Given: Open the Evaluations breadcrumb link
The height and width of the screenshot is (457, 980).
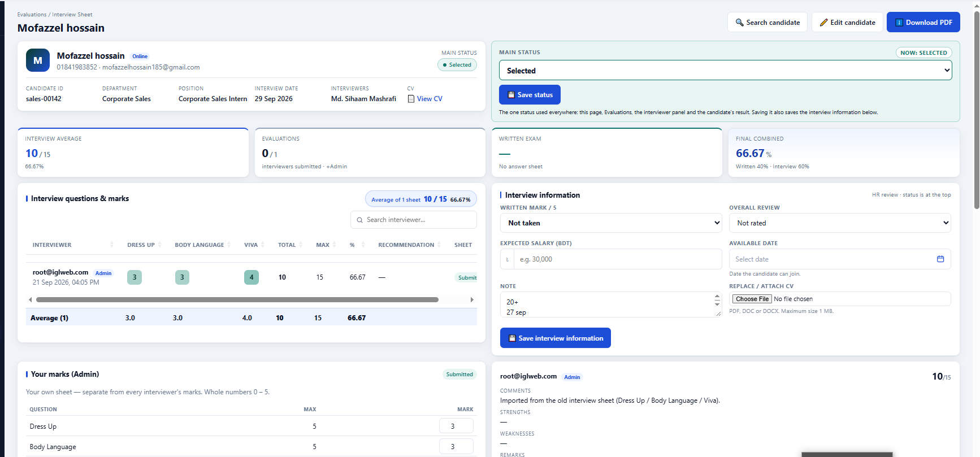Looking at the screenshot, I should [32, 15].
